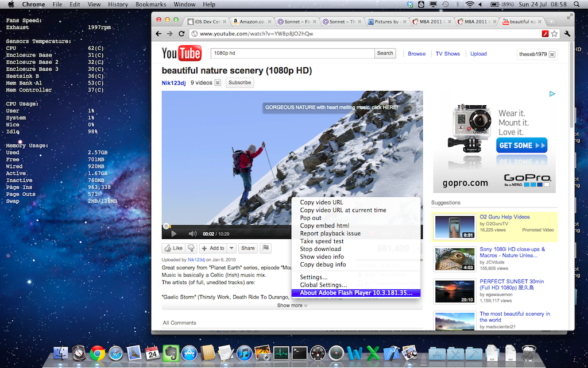Open Safari in the Dock

pyautogui.click(x=116, y=354)
